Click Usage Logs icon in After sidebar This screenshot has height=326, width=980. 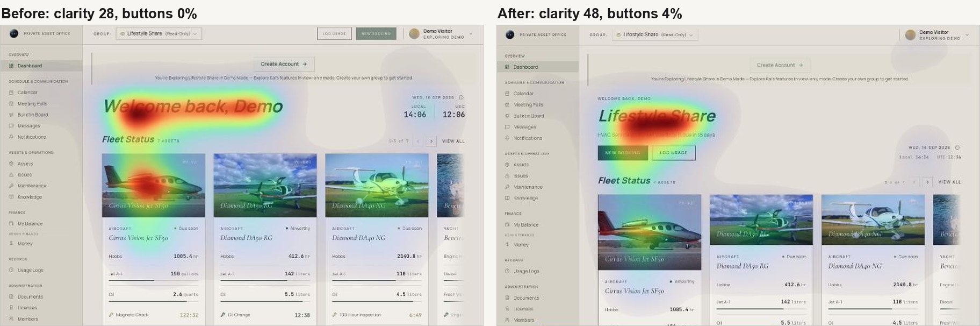(507, 271)
